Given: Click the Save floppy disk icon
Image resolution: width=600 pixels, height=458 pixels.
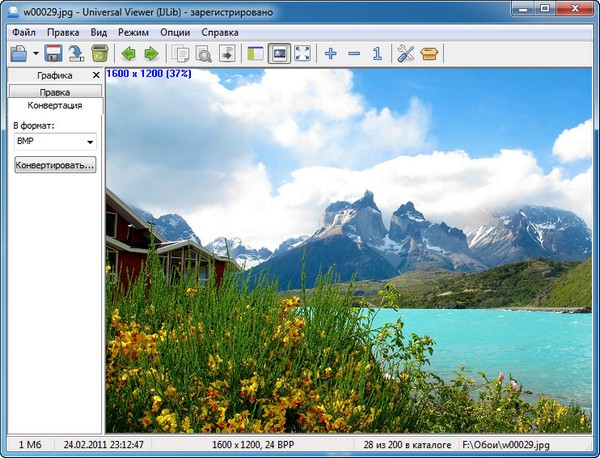Looking at the screenshot, I should (54, 54).
